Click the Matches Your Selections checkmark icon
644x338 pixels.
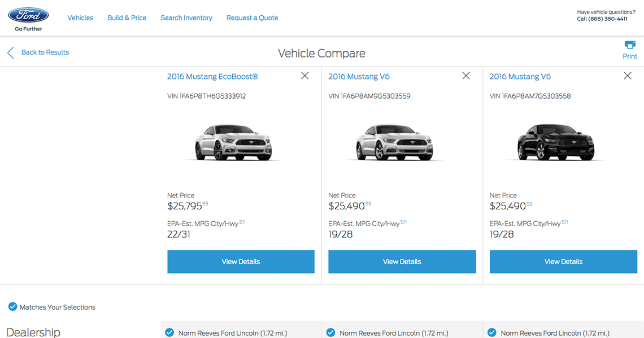(x=12, y=307)
